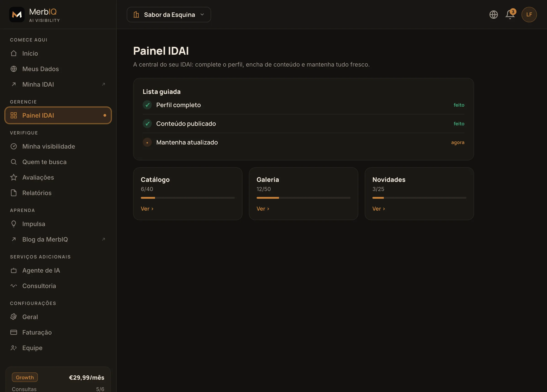Click the €29,99/mês price text

87,377
